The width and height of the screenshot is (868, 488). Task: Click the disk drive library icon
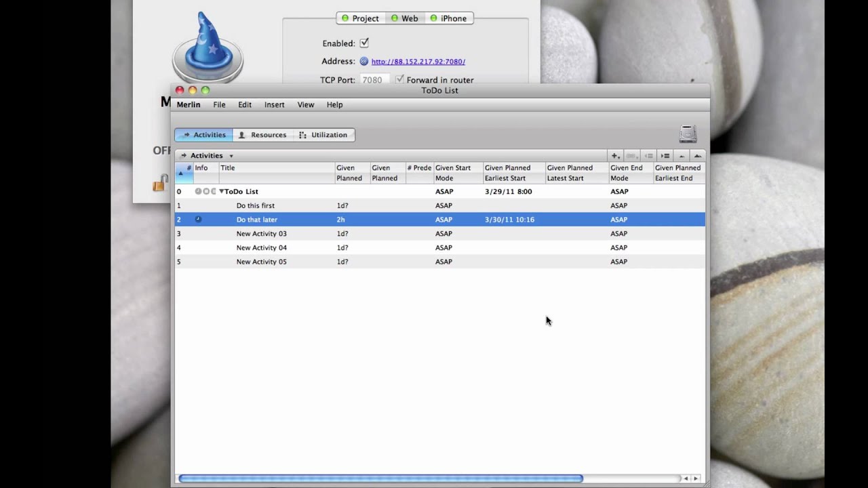[688, 134]
